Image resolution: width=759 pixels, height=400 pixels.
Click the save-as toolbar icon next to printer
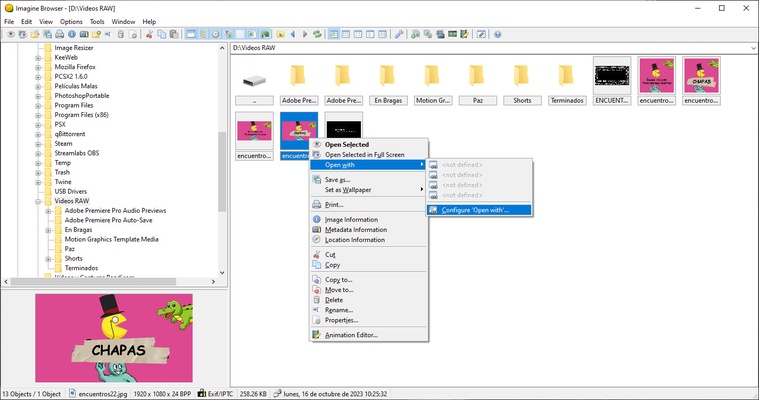(x=47, y=34)
